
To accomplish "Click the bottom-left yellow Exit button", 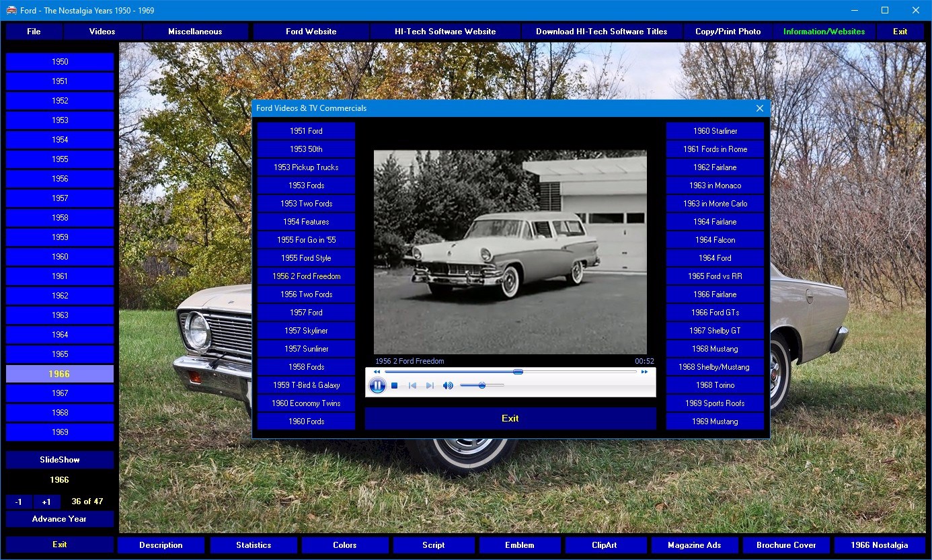I will (x=60, y=545).
